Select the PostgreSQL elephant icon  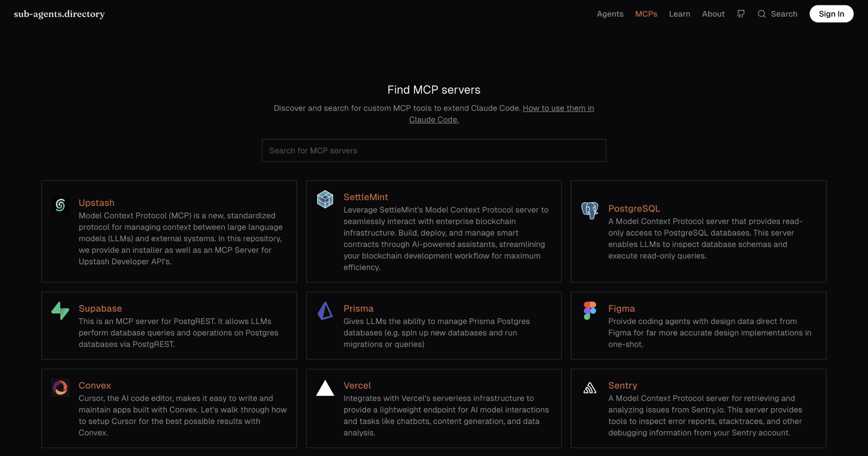pos(590,211)
